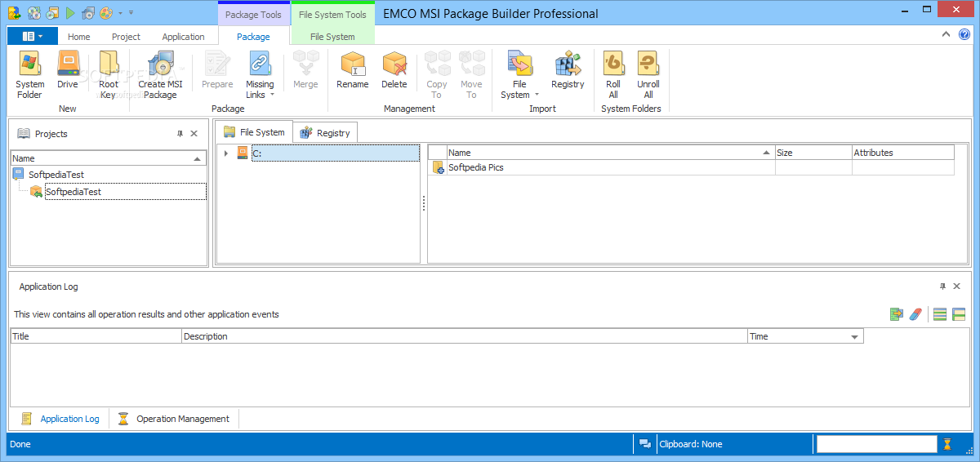The height and width of the screenshot is (462, 980).
Task: Click the export log icon in Application Log
Action: tap(897, 314)
